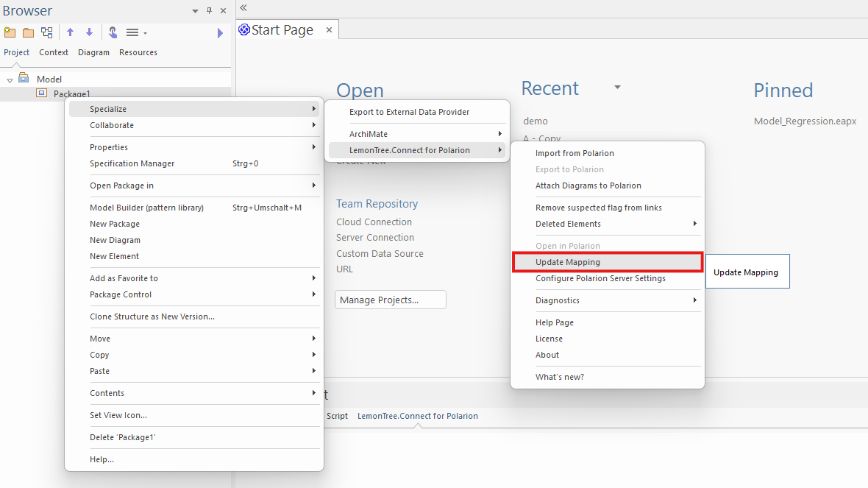This screenshot has height=488, width=868.
Task: Switch to the Diagram tab in Browser
Action: (93, 52)
